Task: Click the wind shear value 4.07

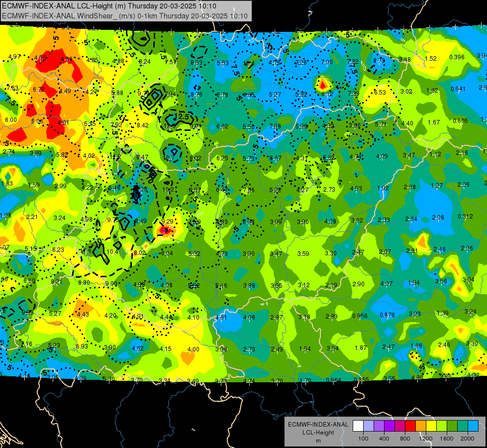Action: coord(387,284)
